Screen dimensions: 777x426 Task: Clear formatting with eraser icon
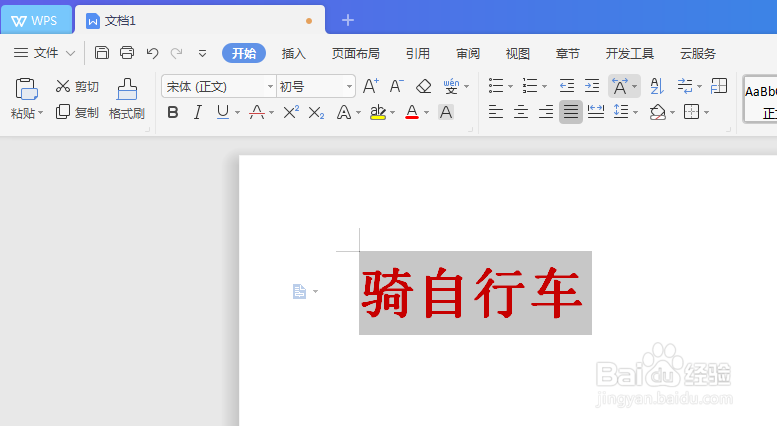point(424,86)
